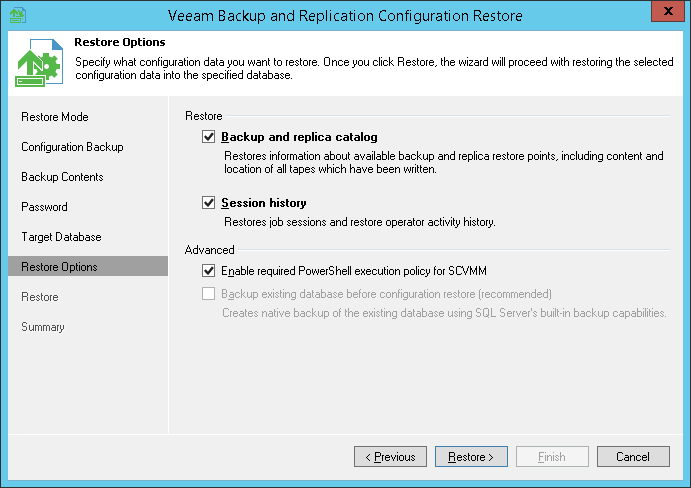
Task: Disable PowerShell execution policy for SCVMM
Action: (209, 270)
